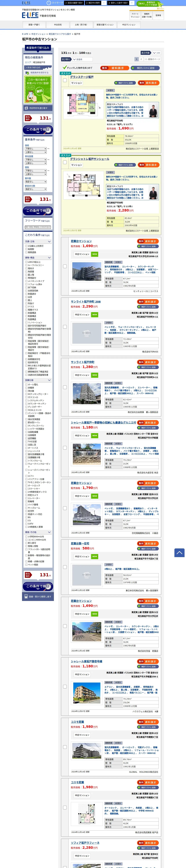Click the シャレール東坂戸 sign photo thumbnail

pos(87,454)
